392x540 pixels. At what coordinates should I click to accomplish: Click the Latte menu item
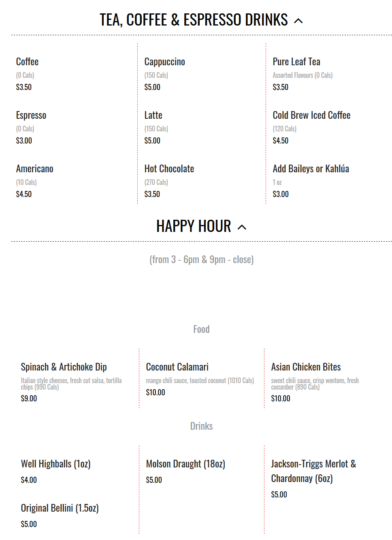(x=153, y=115)
